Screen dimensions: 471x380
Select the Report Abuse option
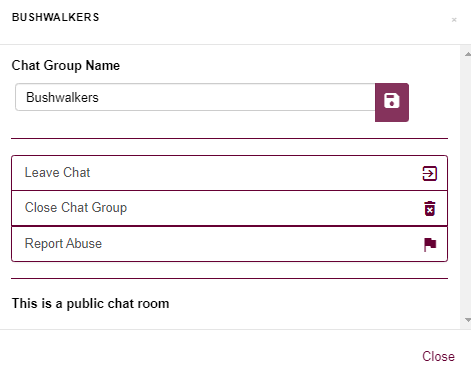point(229,244)
